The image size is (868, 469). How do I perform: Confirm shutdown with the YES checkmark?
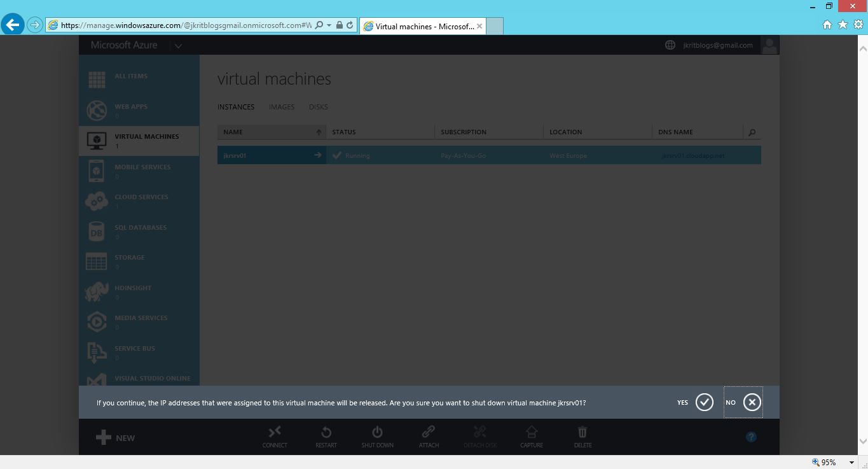[x=704, y=402]
